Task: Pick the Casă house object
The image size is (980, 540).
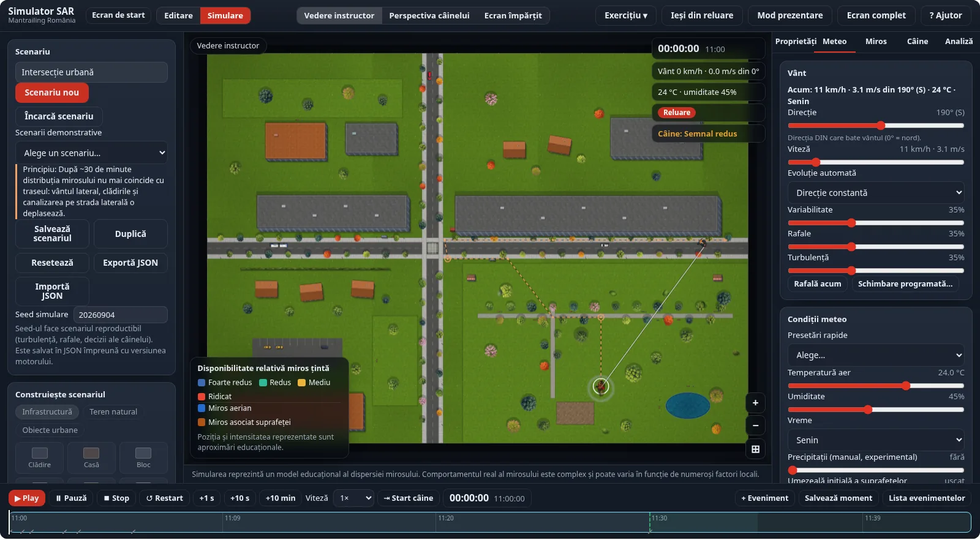Action: pos(91,457)
